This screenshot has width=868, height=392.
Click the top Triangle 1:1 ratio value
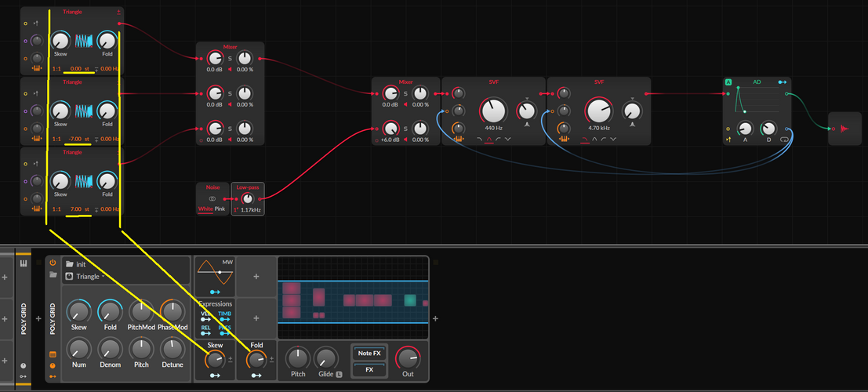pos(56,69)
